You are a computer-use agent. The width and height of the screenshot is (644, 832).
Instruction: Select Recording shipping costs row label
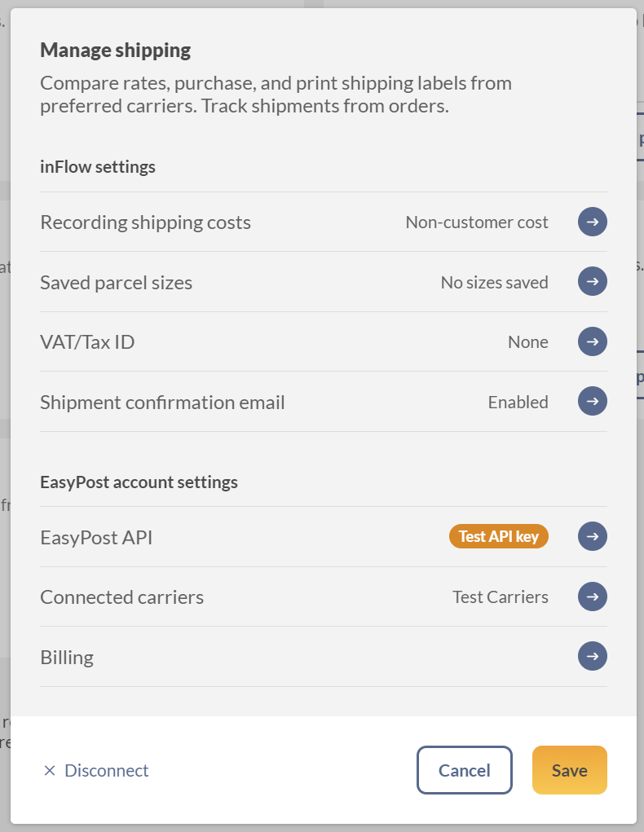[x=145, y=222]
